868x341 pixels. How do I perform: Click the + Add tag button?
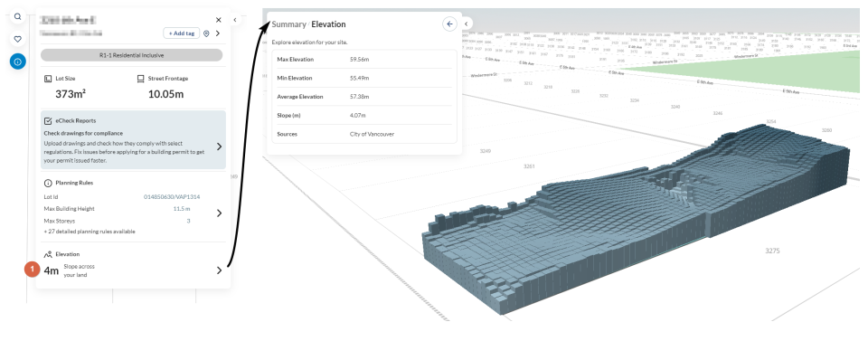[x=182, y=33]
